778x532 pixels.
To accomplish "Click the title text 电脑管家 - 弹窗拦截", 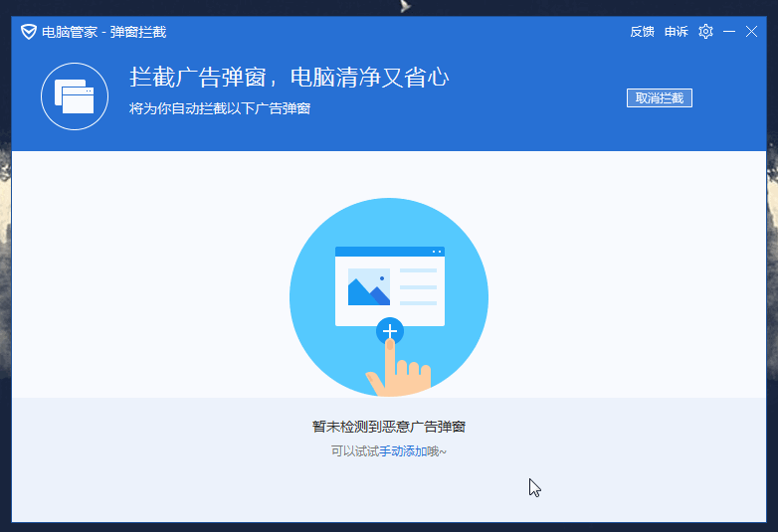I will tap(103, 32).
